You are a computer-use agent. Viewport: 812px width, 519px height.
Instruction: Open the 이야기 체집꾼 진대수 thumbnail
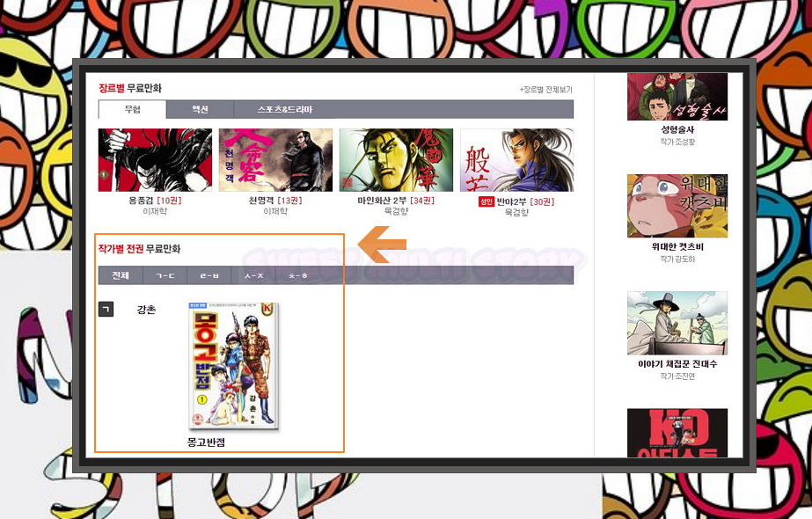tap(677, 323)
